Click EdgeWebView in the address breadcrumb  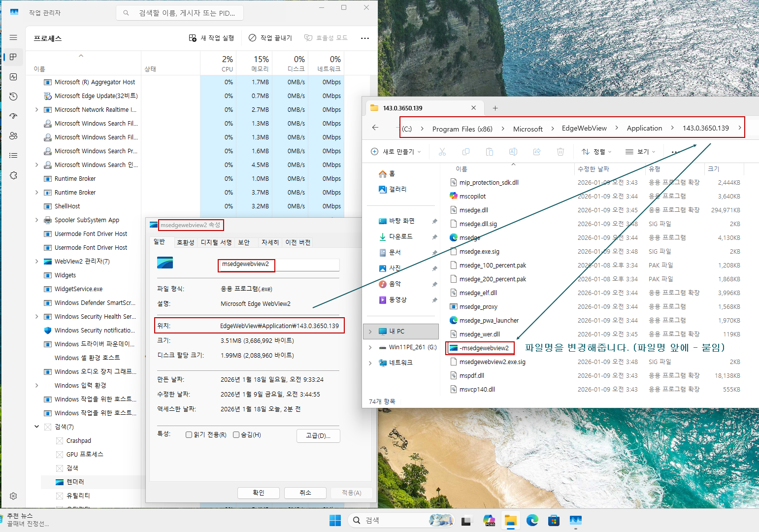pyautogui.click(x=584, y=128)
